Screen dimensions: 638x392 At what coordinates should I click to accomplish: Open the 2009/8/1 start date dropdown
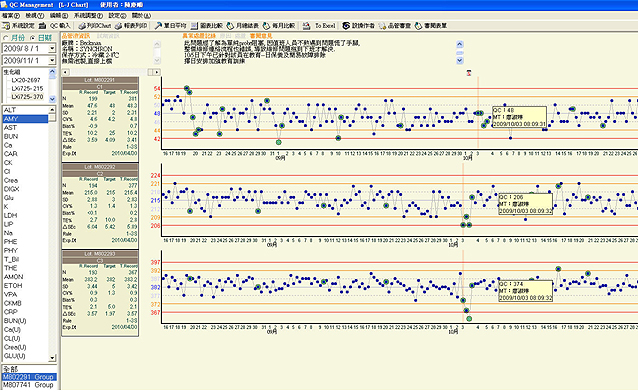[52, 48]
